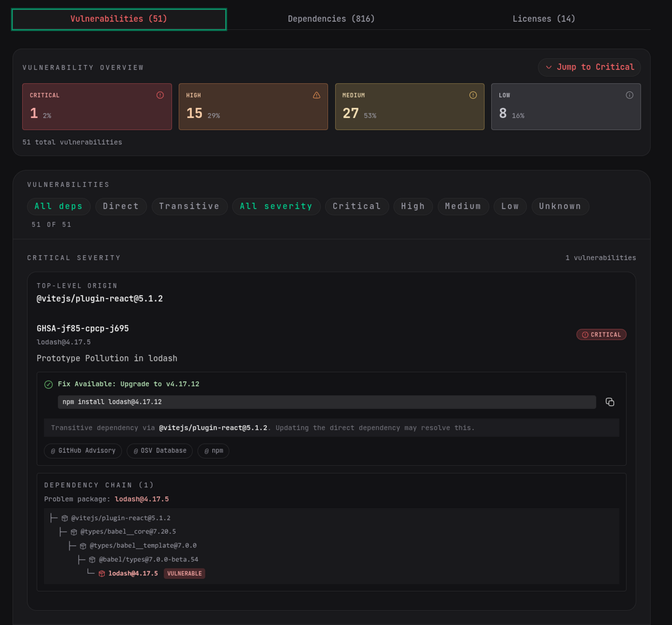Click the Medium severity overview card
The width and height of the screenshot is (672, 625).
tap(409, 106)
